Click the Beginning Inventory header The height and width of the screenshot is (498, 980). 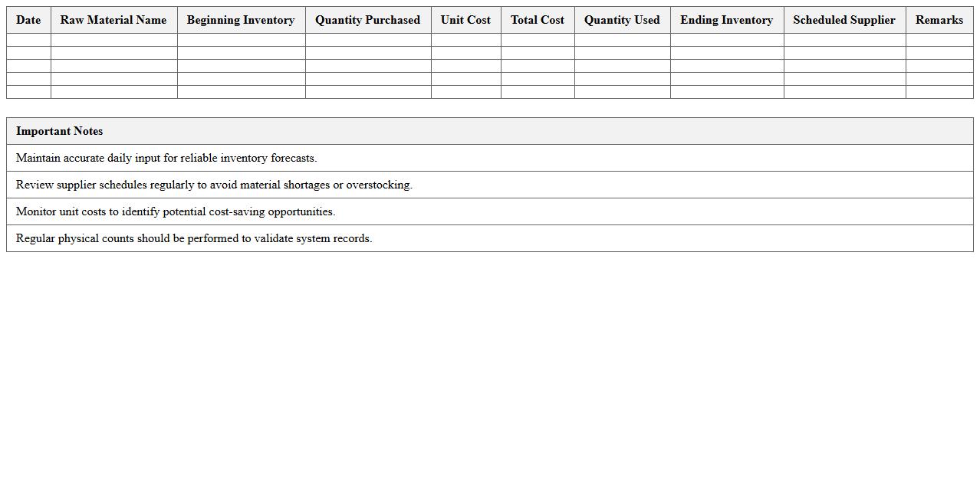click(x=241, y=20)
